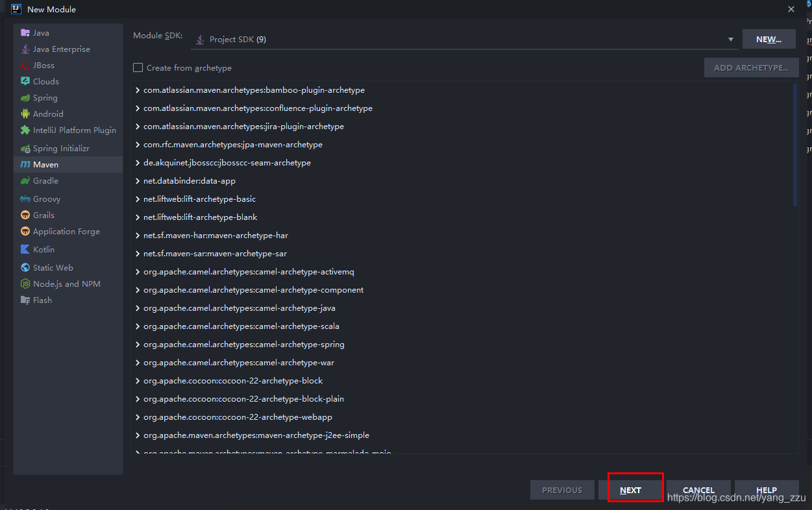Click the IntelliJ logo in title bar
Image resolution: width=812 pixels, height=510 pixels.
16,9
